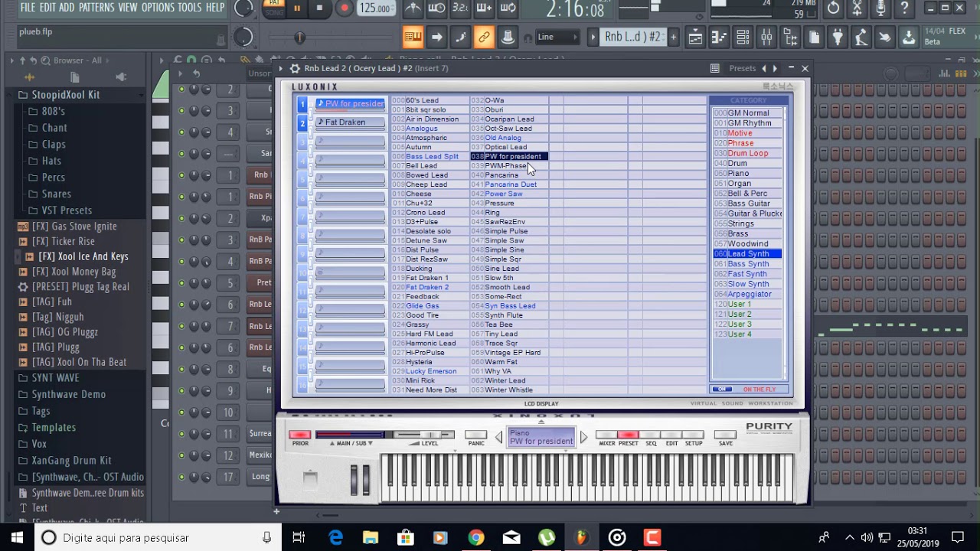Show browser audio waveform filter icon
Viewport: 980px width, 551px height.
[x=29, y=77]
